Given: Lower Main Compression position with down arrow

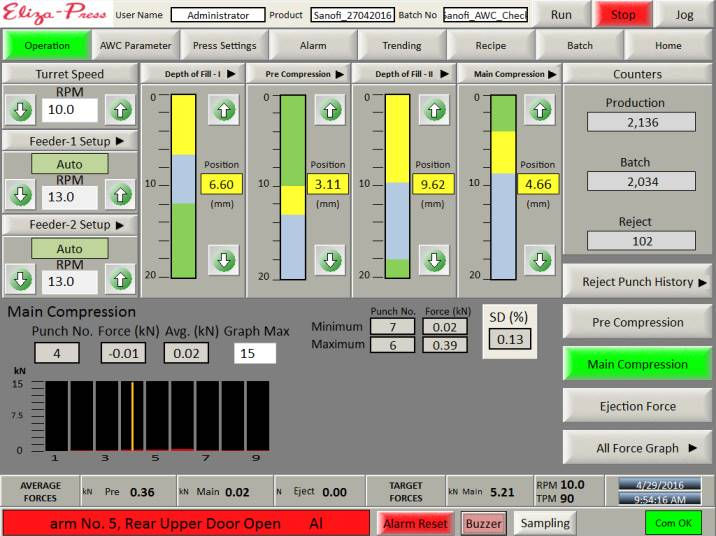Looking at the screenshot, I should click(540, 260).
